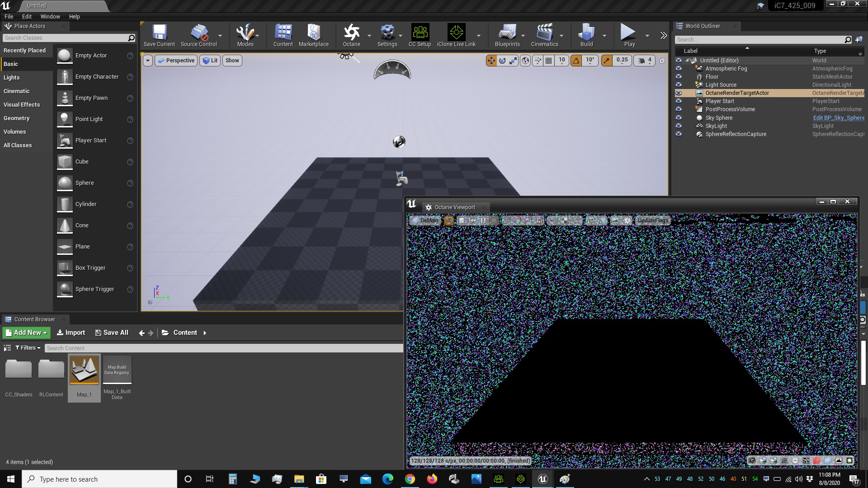Open the Window menu
This screenshot has height=488, width=868.
[50, 16]
